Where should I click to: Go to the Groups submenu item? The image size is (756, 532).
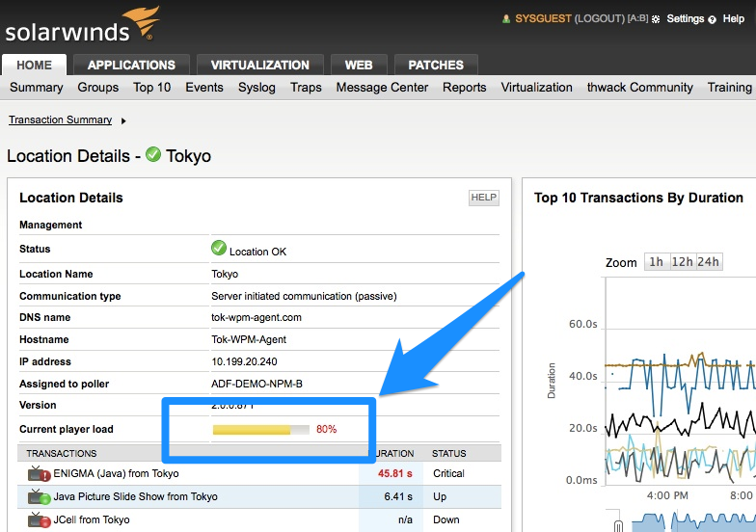(x=98, y=87)
